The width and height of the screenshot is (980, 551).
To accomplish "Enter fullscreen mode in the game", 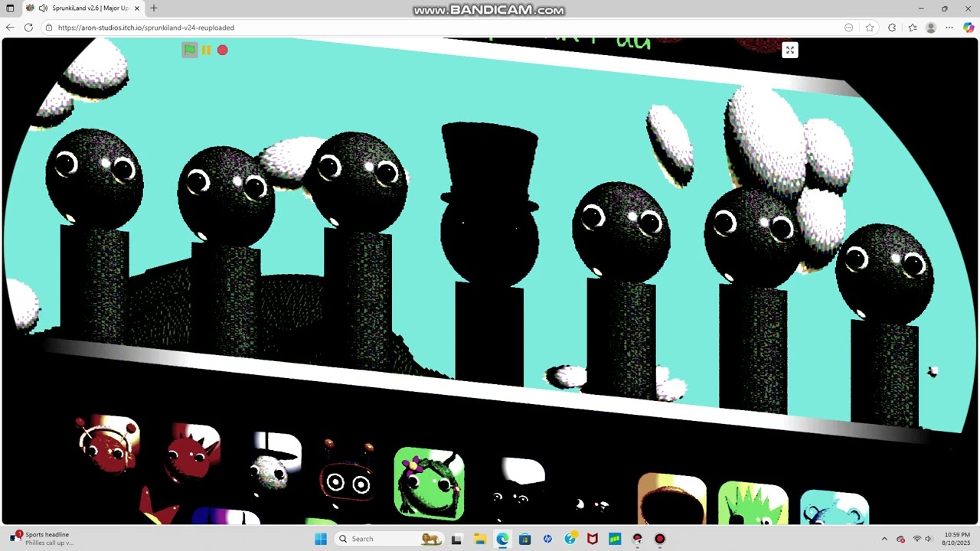I will click(789, 51).
